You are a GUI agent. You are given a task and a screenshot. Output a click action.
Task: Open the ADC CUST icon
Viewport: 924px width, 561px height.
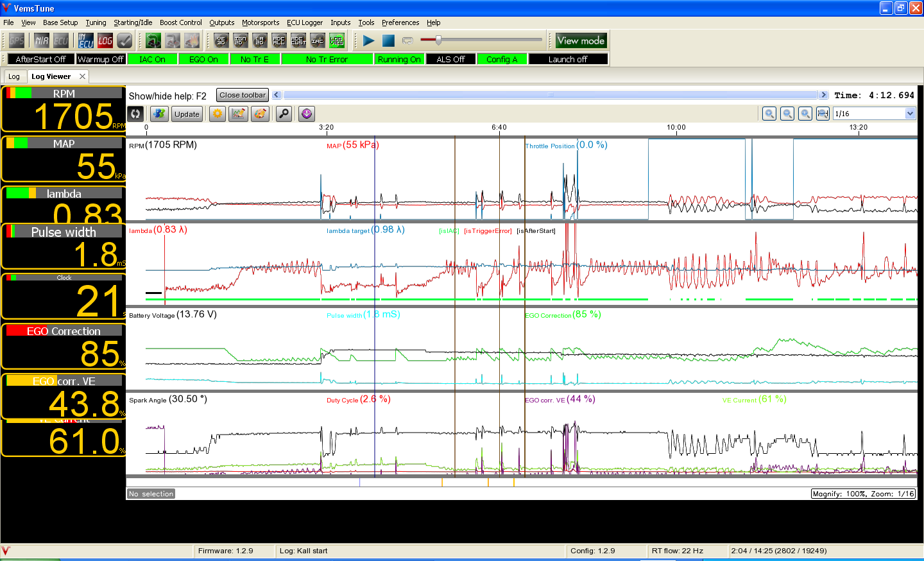pyautogui.click(x=298, y=41)
